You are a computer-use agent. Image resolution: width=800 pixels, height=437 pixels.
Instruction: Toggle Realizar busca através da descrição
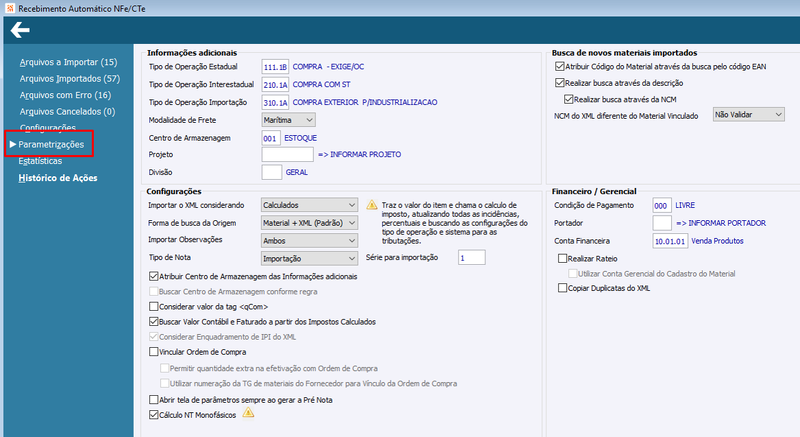pyautogui.click(x=560, y=83)
